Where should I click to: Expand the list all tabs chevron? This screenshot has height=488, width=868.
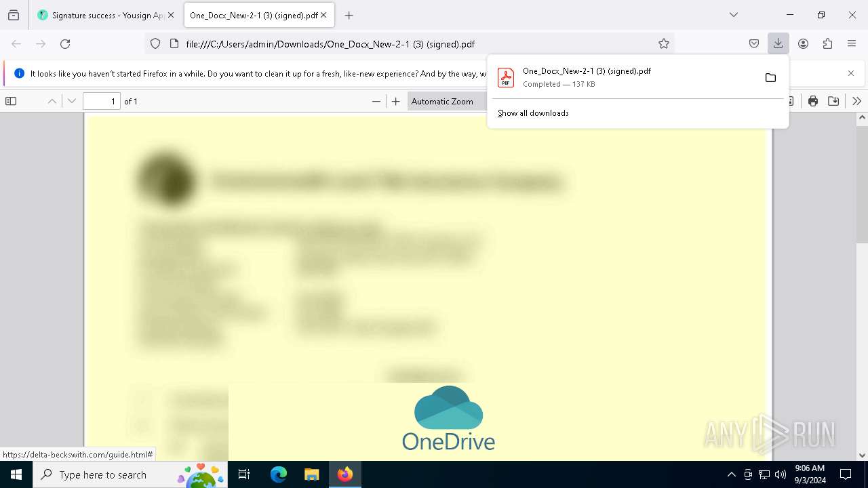click(x=734, y=15)
